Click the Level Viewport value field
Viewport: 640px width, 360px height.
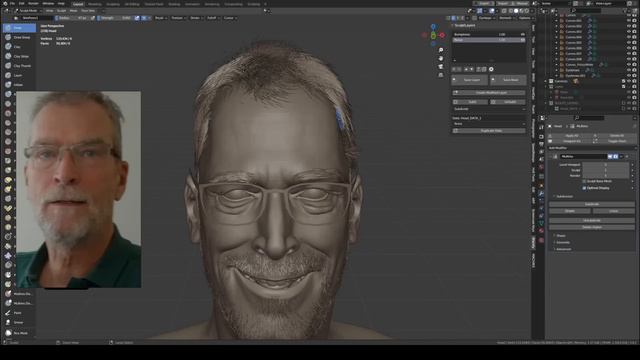606,164
